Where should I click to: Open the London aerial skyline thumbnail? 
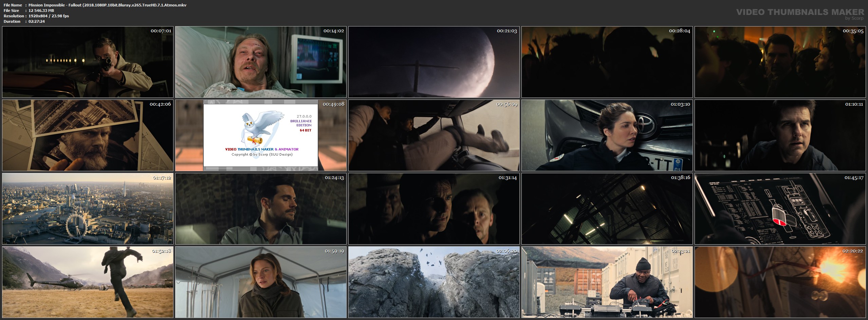tap(88, 209)
